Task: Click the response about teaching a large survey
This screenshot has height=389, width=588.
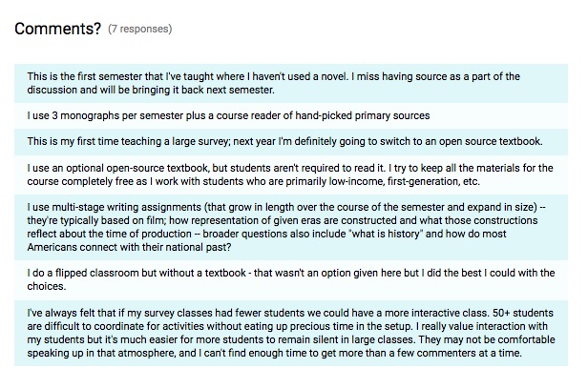Action: (291, 142)
